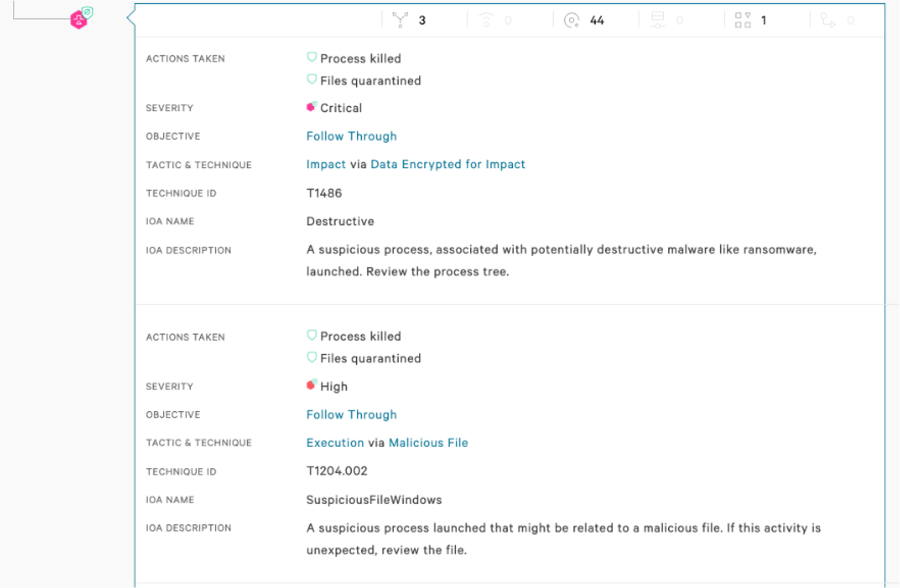The height and width of the screenshot is (588, 900).
Task: Select IOA name Destructive
Action: (x=340, y=221)
